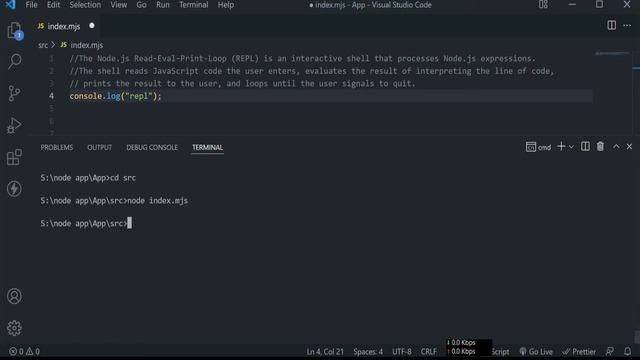This screenshot has width=640, height=360.
Task: Click the network speed Kbps overlay
Action: pyautogui.click(x=469, y=347)
